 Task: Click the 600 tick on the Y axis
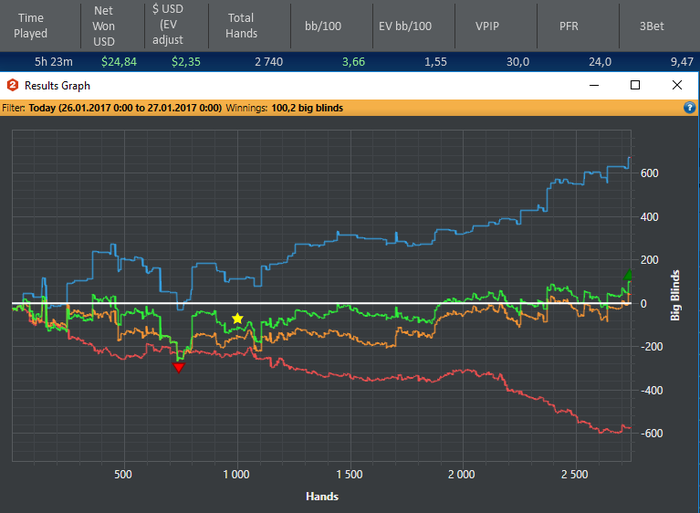(x=649, y=173)
